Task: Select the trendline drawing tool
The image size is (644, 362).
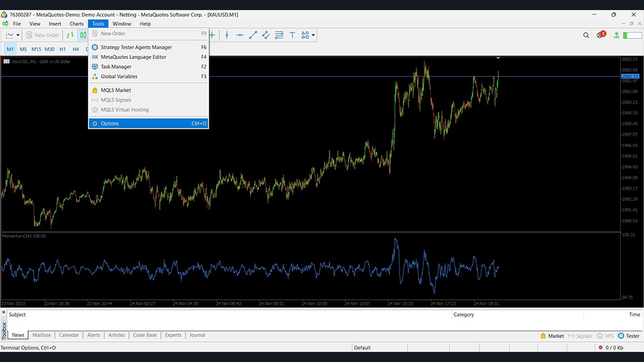Action: 253,35
